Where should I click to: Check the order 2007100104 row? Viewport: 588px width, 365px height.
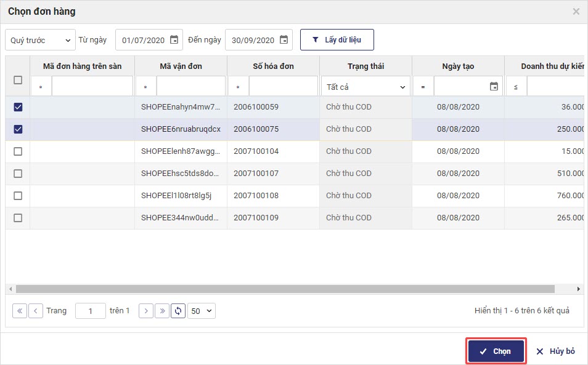(18, 151)
